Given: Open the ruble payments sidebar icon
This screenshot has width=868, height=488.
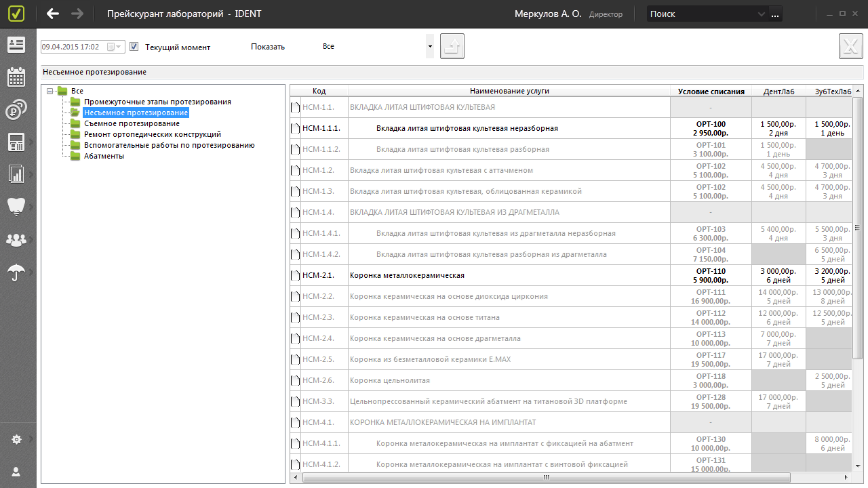Looking at the screenshot, I should pyautogui.click(x=16, y=110).
